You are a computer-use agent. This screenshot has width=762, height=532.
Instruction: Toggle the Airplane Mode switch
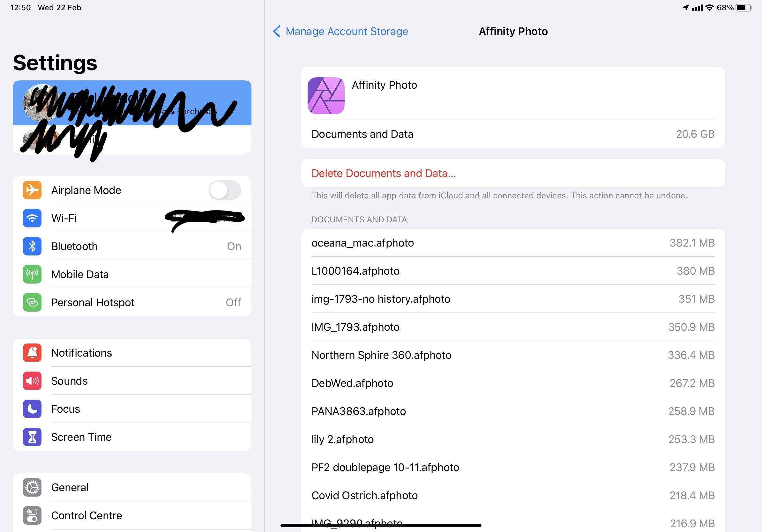[225, 190]
